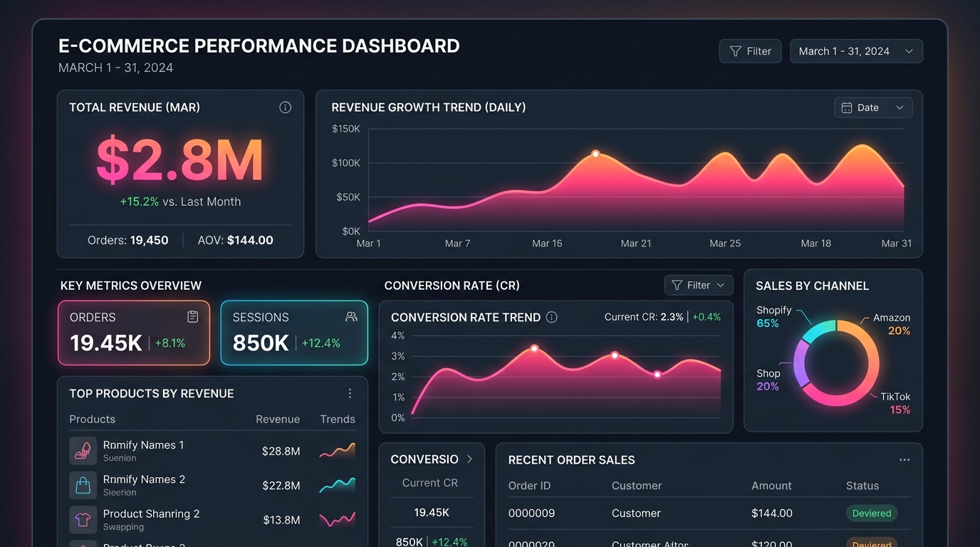Click the Conversion Rate Trend info icon
This screenshot has height=547, width=980.
tap(551, 317)
